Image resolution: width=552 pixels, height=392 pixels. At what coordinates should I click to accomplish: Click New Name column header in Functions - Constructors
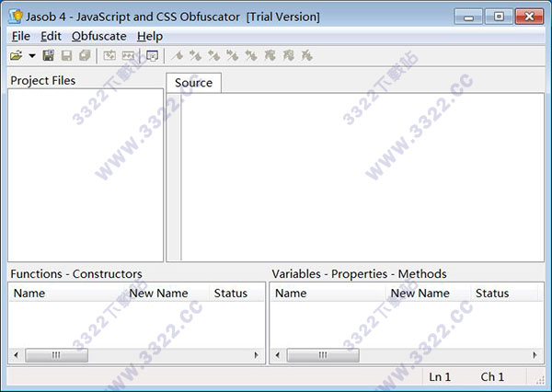click(x=167, y=293)
